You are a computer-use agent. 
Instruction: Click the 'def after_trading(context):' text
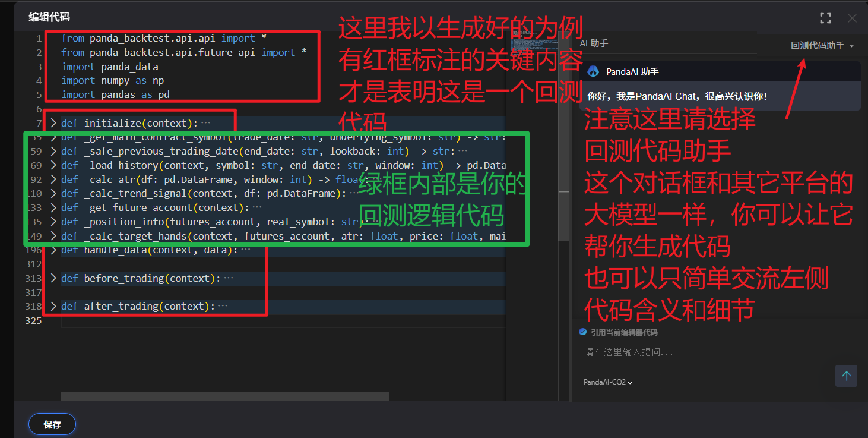(138, 306)
